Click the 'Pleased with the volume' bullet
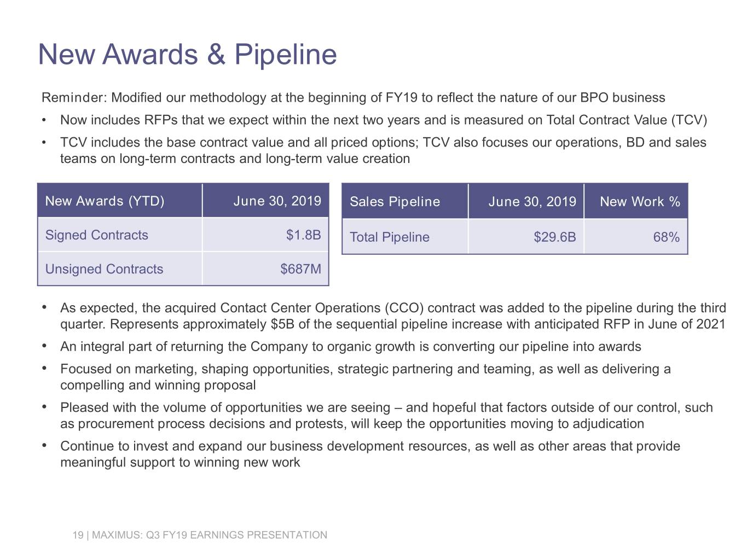 click(x=386, y=416)
